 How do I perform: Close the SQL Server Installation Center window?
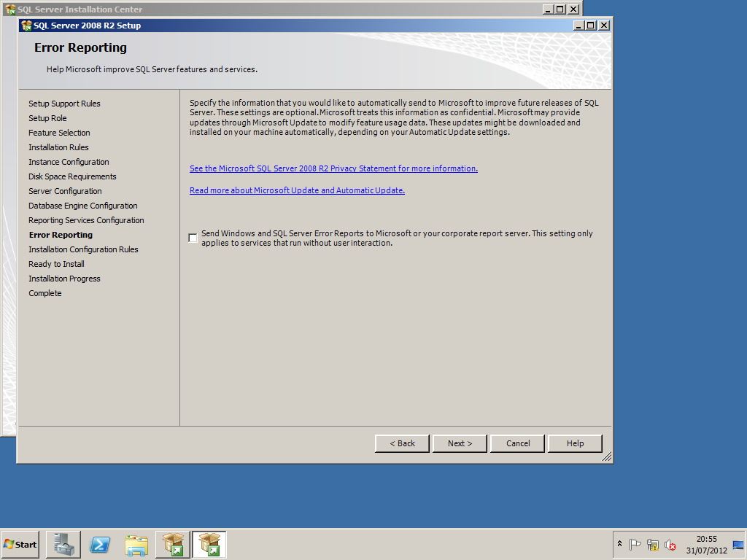(573, 9)
